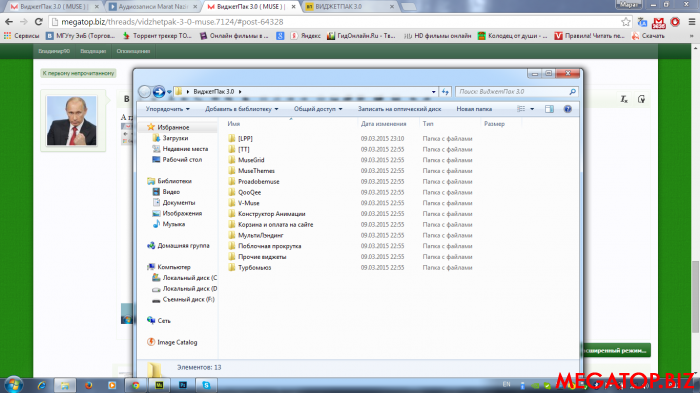
Task: Open recent pages dropdown arrow
Action: (x=169, y=92)
